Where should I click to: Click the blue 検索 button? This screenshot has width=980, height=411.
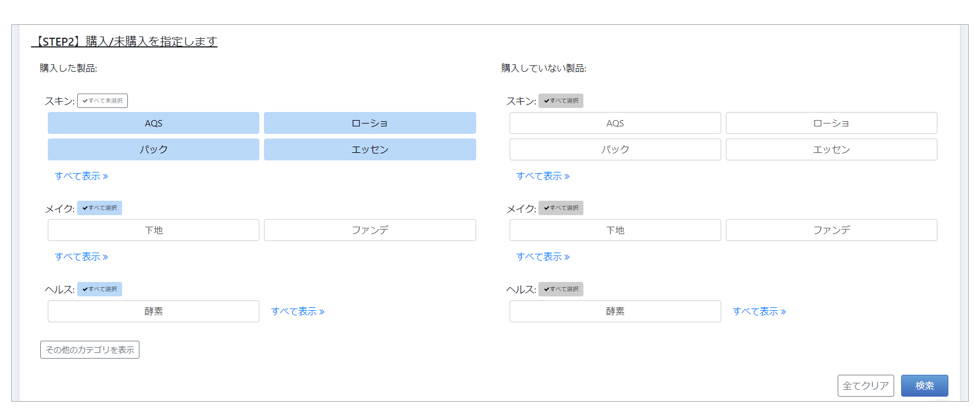click(924, 385)
